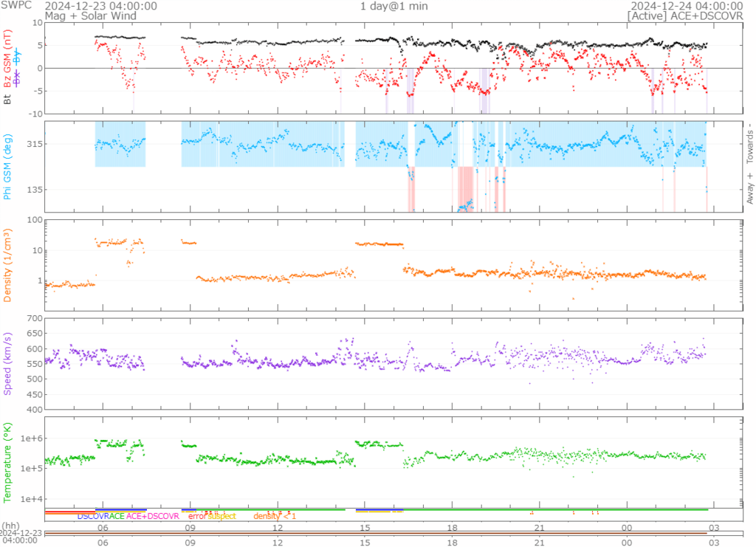Click the magenta ACE+DSCOVR legend entry
This screenshot has width=756, height=547.
(153, 516)
